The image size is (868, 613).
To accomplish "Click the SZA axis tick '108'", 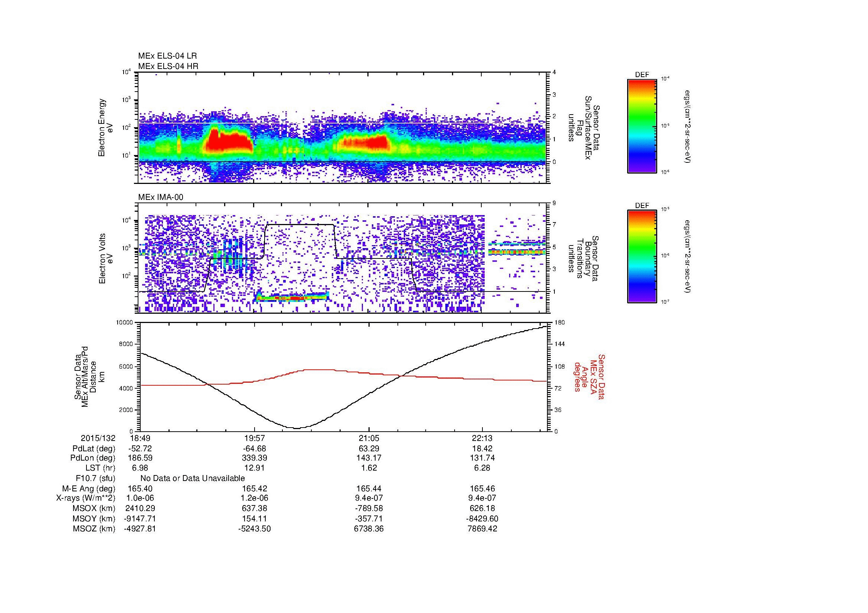I will 560,366.
